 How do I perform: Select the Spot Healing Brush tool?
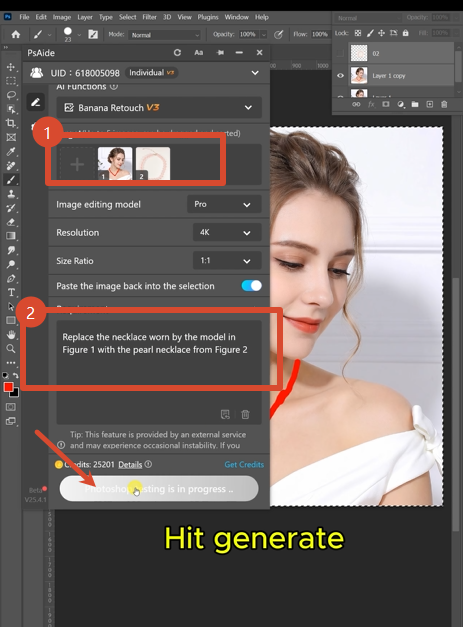pyautogui.click(x=11, y=166)
